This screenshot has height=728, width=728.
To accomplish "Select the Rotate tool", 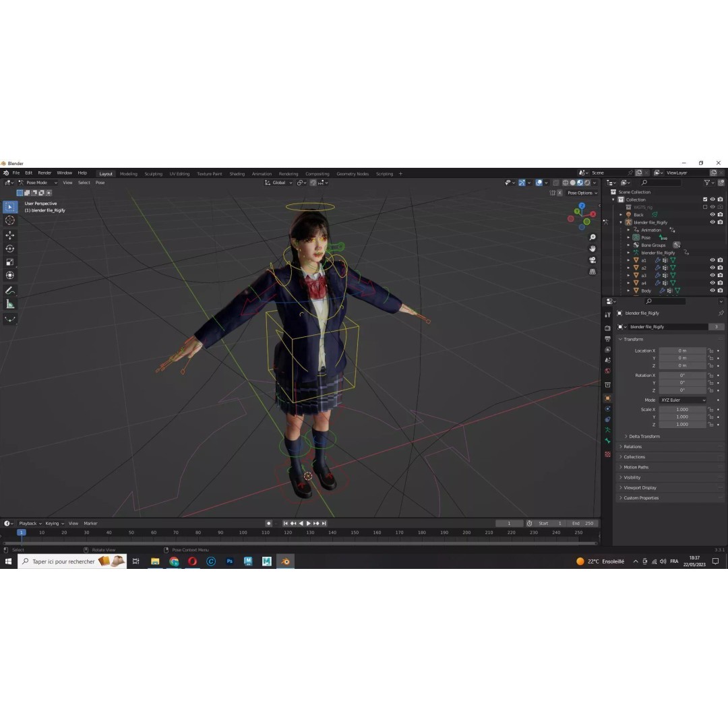I will 10,249.
